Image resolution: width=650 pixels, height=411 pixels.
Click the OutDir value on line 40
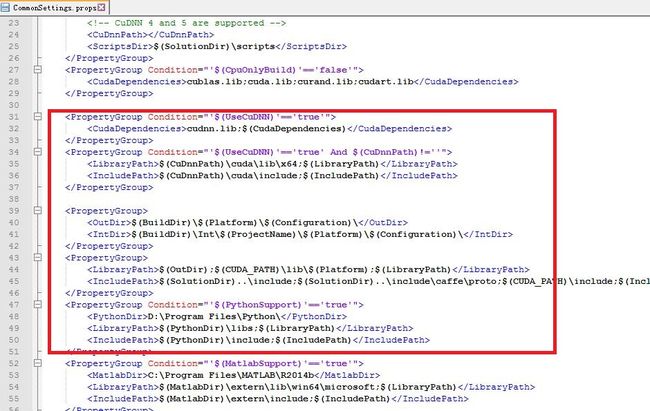coord(245,222)
